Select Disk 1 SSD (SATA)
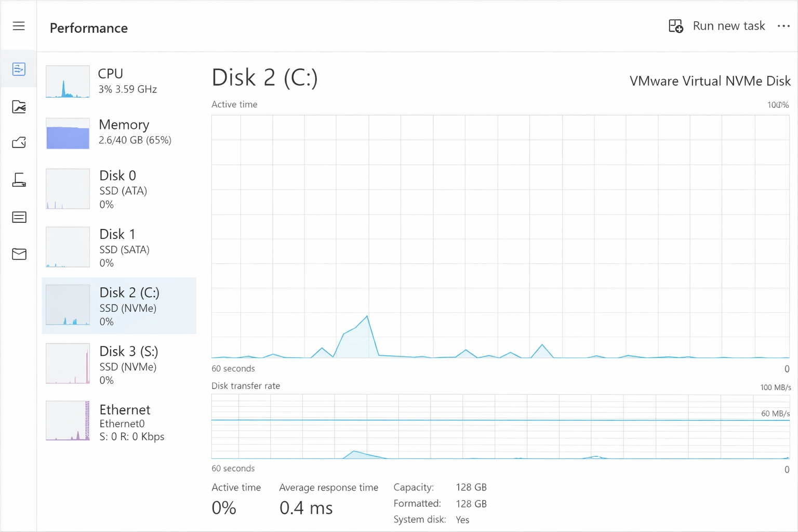 (x=119, y=247)
